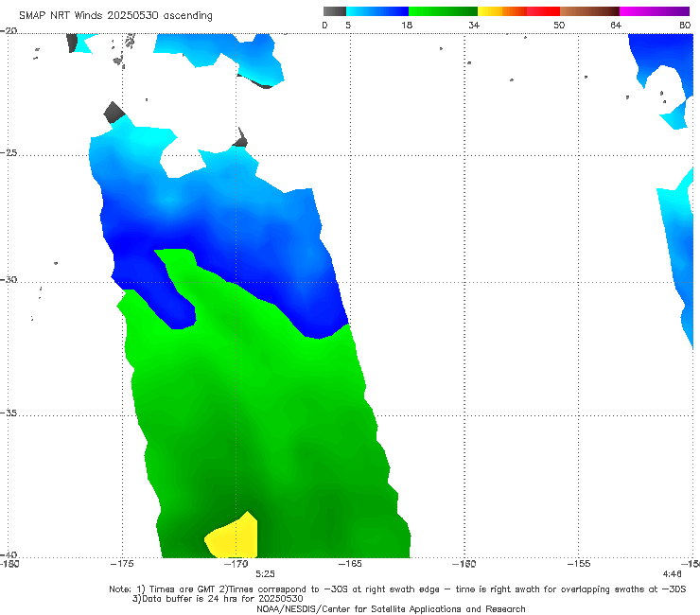Click the color bar label '34'
Image resolution: width=700 pixels, height=615 pixels.
pos(474,25)
